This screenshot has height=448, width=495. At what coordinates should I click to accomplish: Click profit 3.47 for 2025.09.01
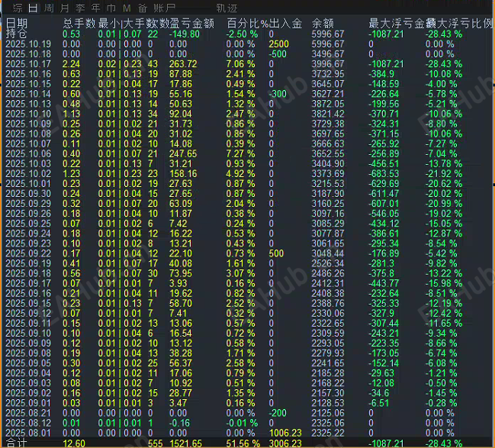(178, 403)
